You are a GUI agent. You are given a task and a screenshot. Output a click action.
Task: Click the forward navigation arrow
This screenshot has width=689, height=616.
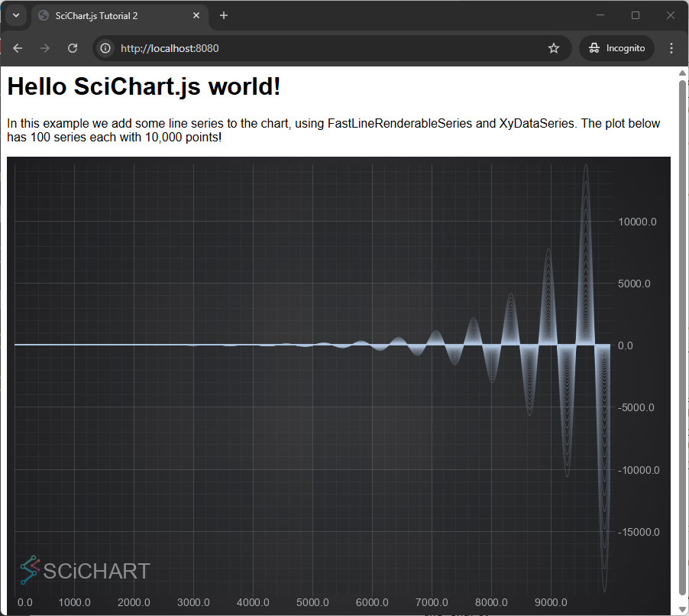coord(44,47)
